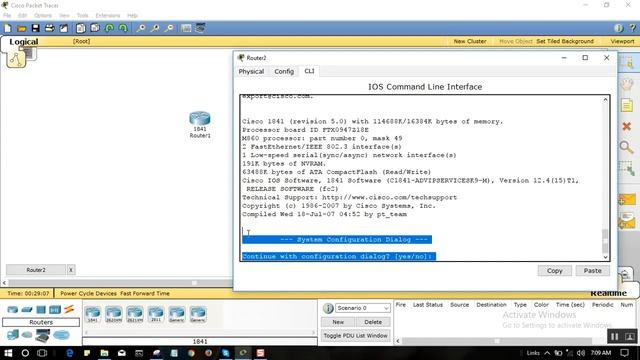Open the Activity Wizard toolbar icon
Screen dimensions: 640x360
[x=64, y=28]
